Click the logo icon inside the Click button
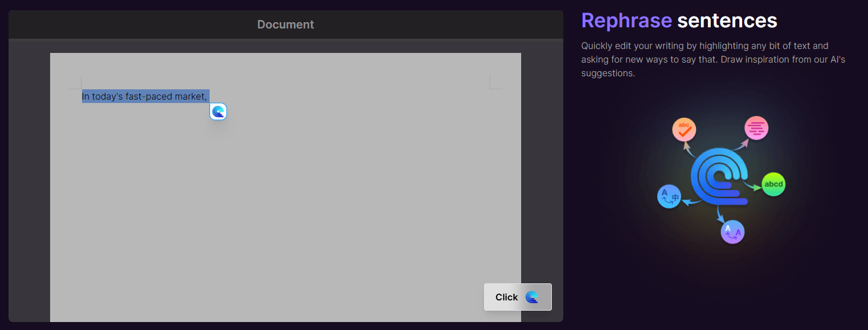The width and height of the screenshot is (868, 330). (533, 296)
